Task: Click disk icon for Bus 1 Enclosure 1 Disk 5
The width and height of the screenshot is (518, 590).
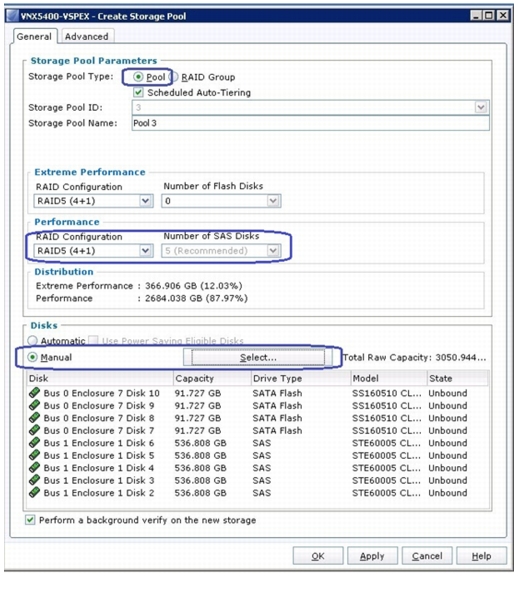Action: pos(34,455)
